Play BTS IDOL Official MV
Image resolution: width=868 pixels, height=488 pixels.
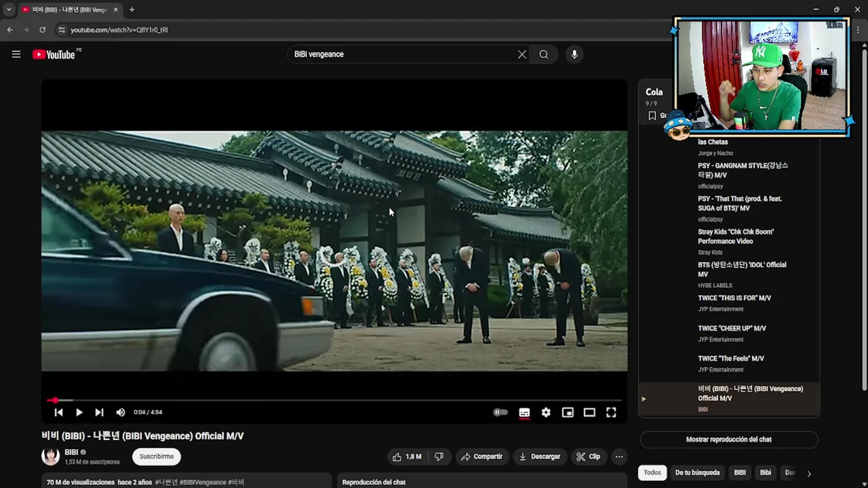point(729,274)
